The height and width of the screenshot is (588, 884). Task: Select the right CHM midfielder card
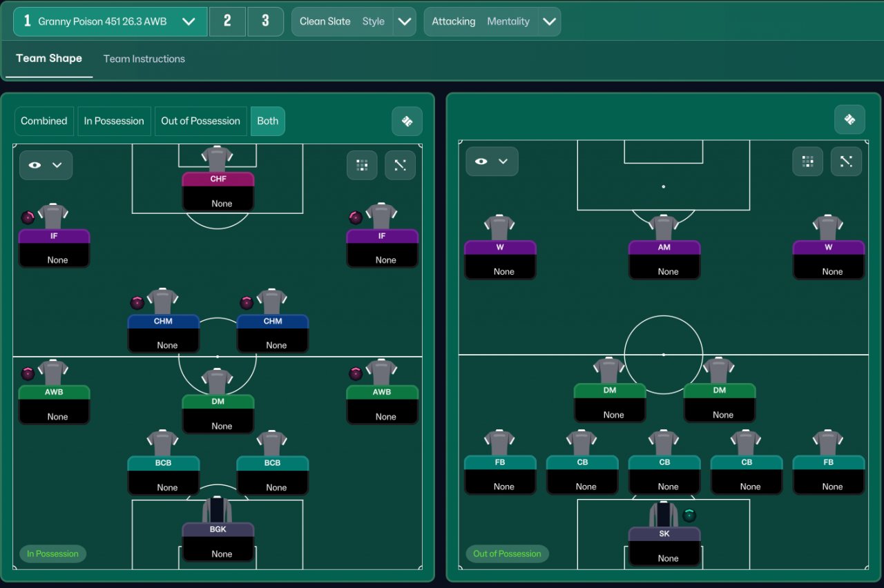tap(273, 333)
